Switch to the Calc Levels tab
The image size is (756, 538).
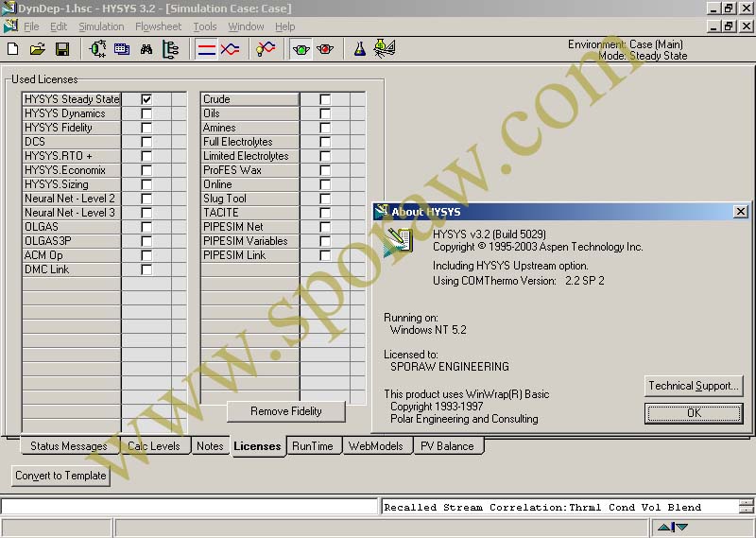(153, 446)
